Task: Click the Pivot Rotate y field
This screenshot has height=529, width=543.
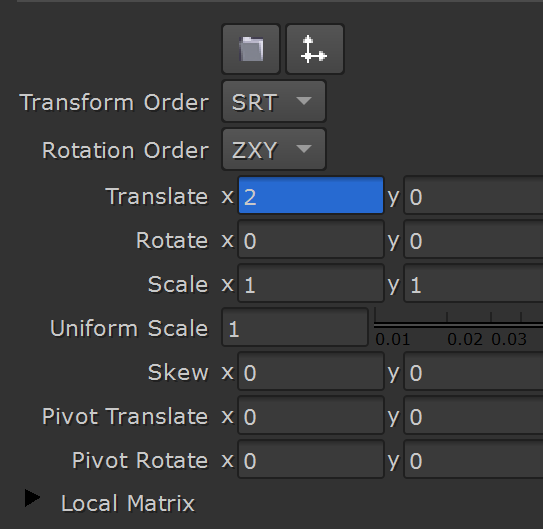Action: pyautogui.click(x=473, y=459)
